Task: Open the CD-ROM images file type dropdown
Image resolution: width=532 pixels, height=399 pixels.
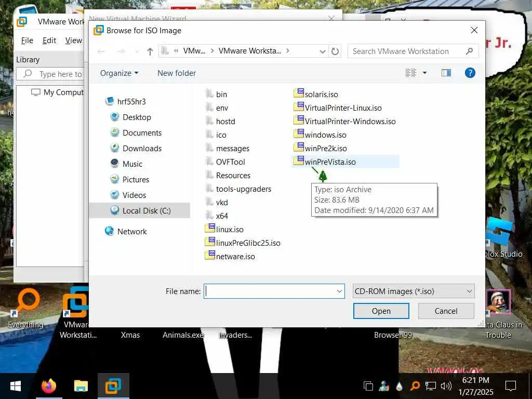Action: pos(413,291)
